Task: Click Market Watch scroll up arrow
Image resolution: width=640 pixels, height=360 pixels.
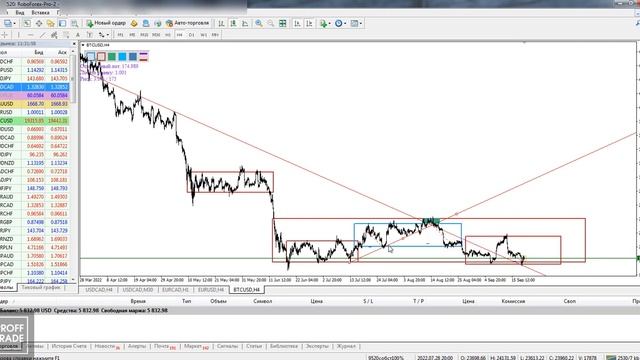Action: (73, 52)
